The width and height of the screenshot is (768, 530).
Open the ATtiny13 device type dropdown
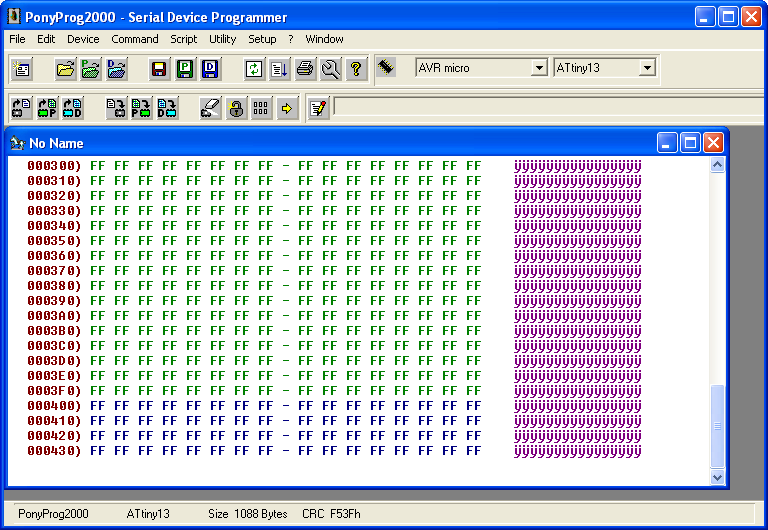pos(647,68)
